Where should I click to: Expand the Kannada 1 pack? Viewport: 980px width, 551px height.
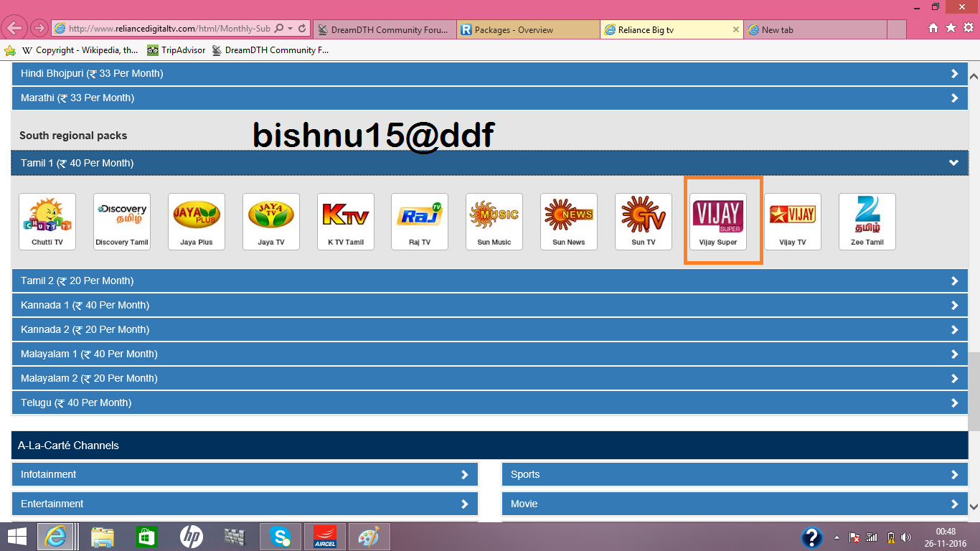[489, 305]
